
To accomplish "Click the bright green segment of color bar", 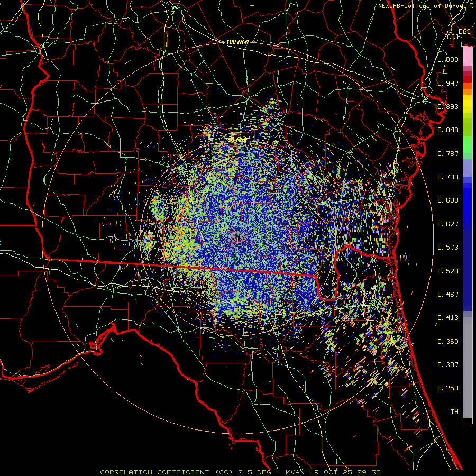I will (x=467, y=144).
